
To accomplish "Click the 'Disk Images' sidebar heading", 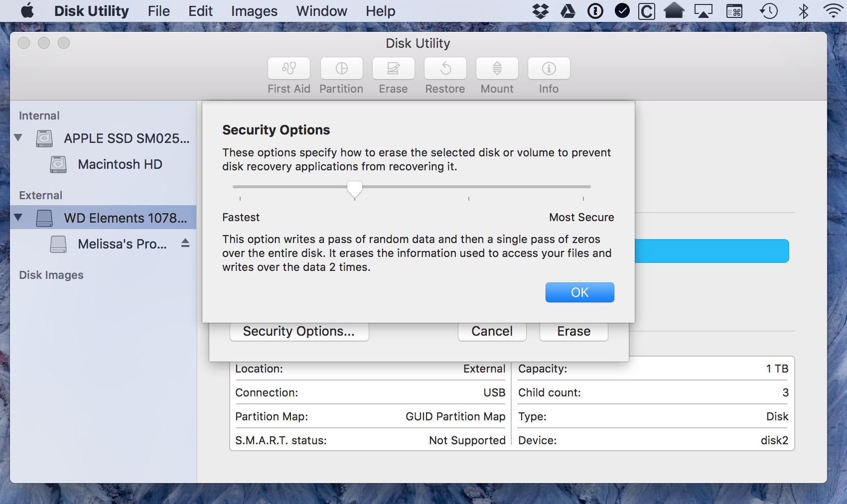I will coord(51,275).
